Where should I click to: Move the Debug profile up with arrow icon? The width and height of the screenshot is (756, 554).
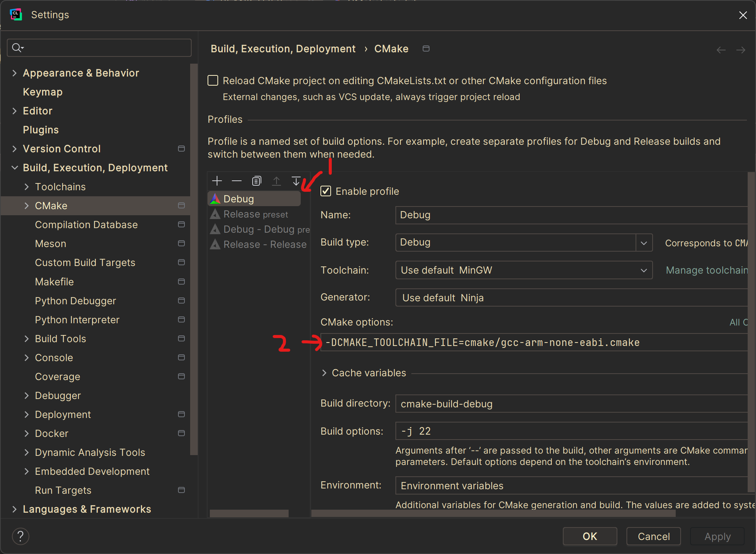click(x=276, y=181)
